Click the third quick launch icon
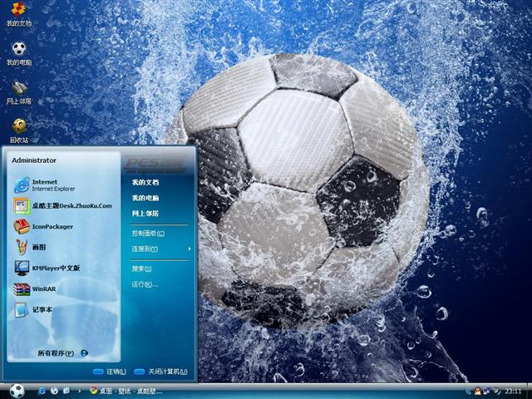The height and width of the screenshot is (399, 532). pyautogui.click(x=66, y=391)
